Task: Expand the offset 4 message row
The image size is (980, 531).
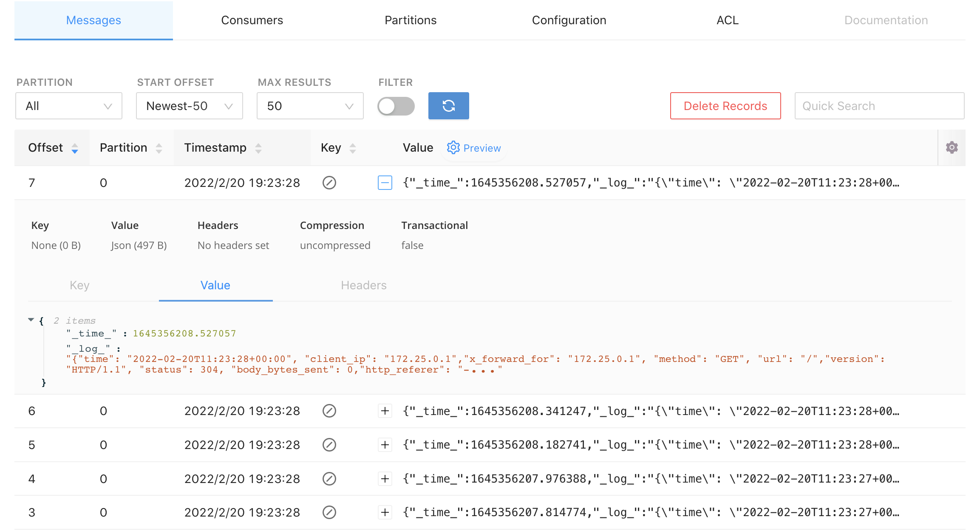Action: click(385, 479)
